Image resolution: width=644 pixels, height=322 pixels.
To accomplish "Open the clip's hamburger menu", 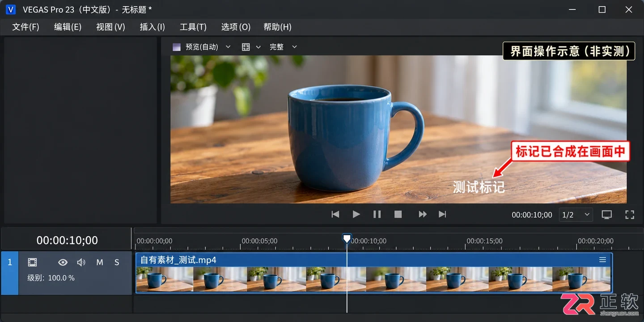I will pos(602,260).
